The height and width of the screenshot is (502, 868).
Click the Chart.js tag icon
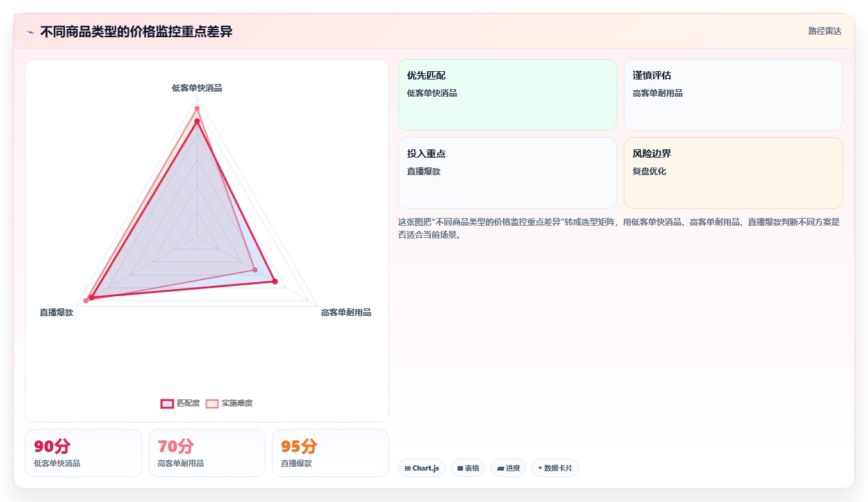(408, 469)
